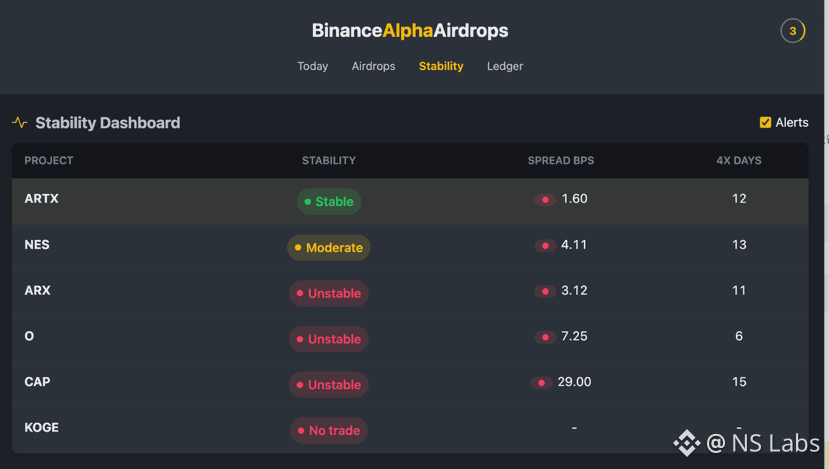Click the red spread indicator for ARTX
This screenshot has height=469, width=829.
click(x=545, y=199)
